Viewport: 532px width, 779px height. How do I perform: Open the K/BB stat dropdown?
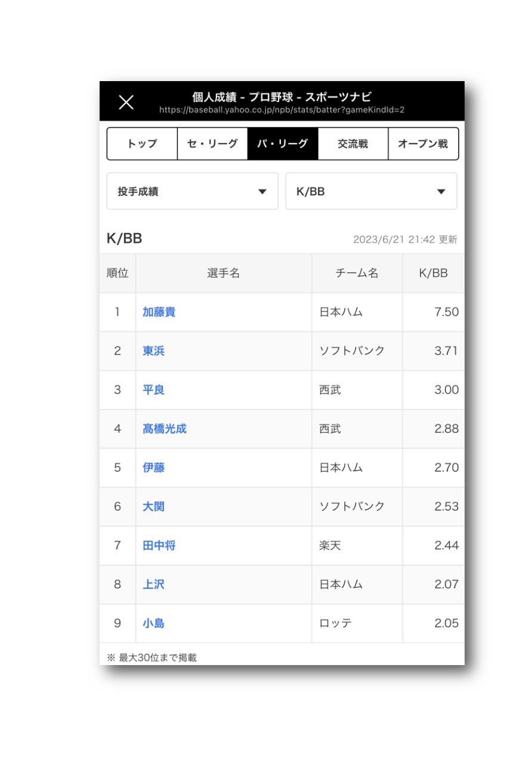coord(371,191)
